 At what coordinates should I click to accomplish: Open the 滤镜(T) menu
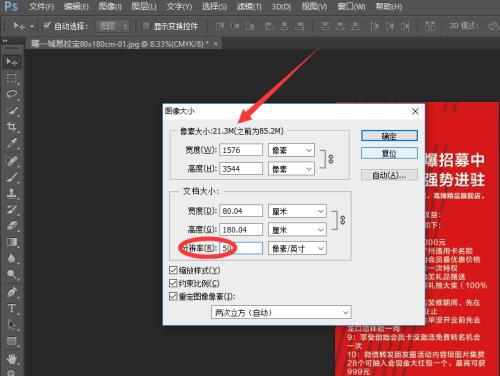tap(249, 6)
